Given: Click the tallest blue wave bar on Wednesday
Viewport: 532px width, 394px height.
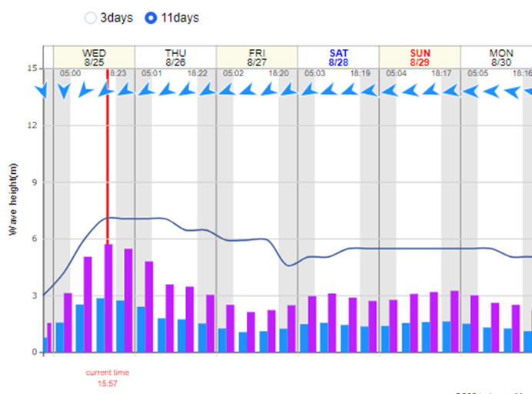Looking at the screenshot, I should click(100, 326).
